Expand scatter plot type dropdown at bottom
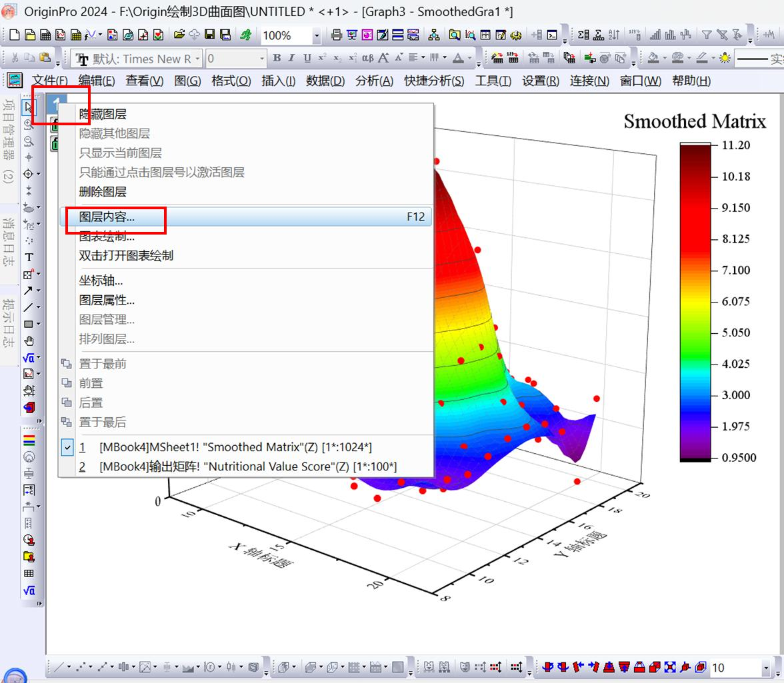 [x=91, y=667]
